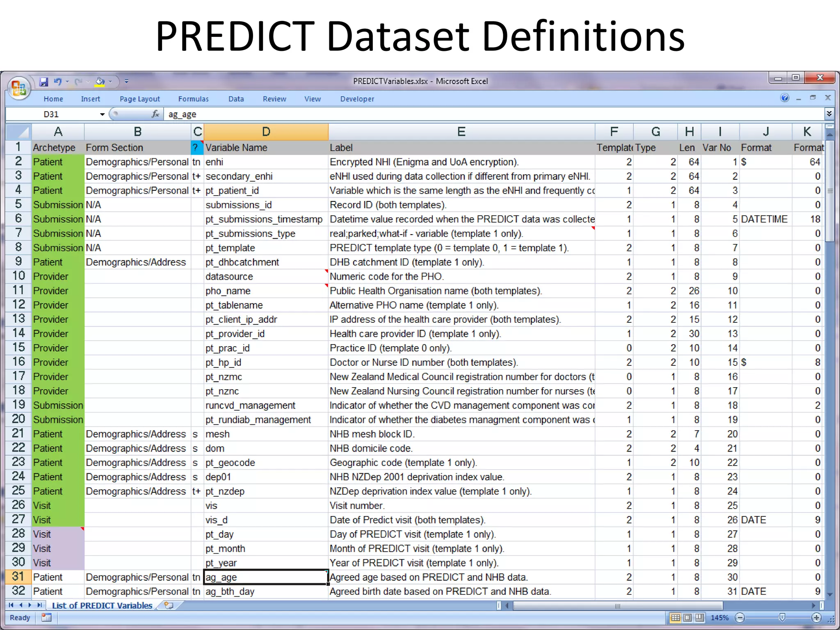Image resolution: width=840 pixels, height=630 pixels.
Task: Click the Zoom Out minus button
Action: click(740, 618)
